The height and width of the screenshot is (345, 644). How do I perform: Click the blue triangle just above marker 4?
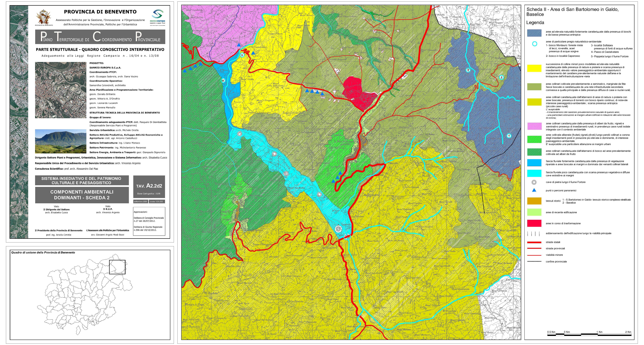tap(239, 45)
